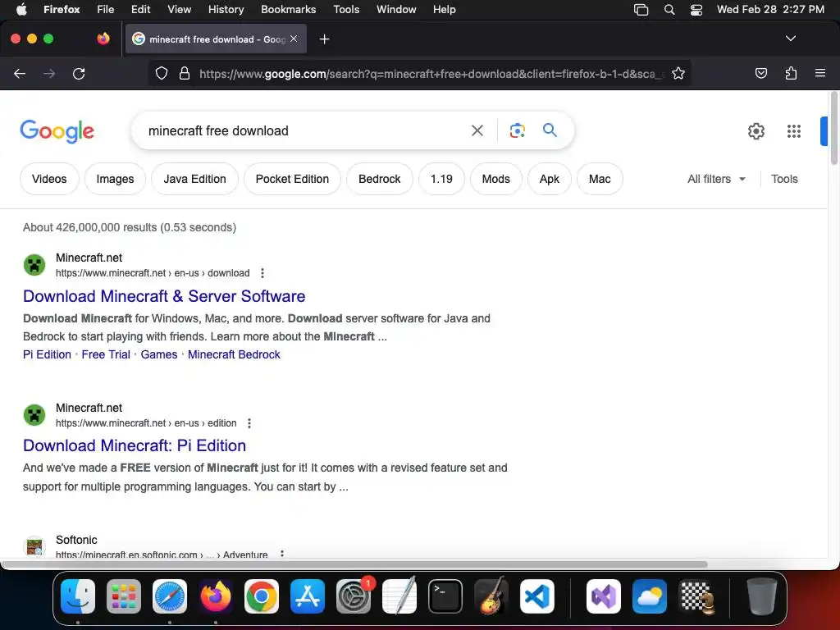Open the Firefox File menu
Screen dimensions: 840x630
(x=106, y=9)
